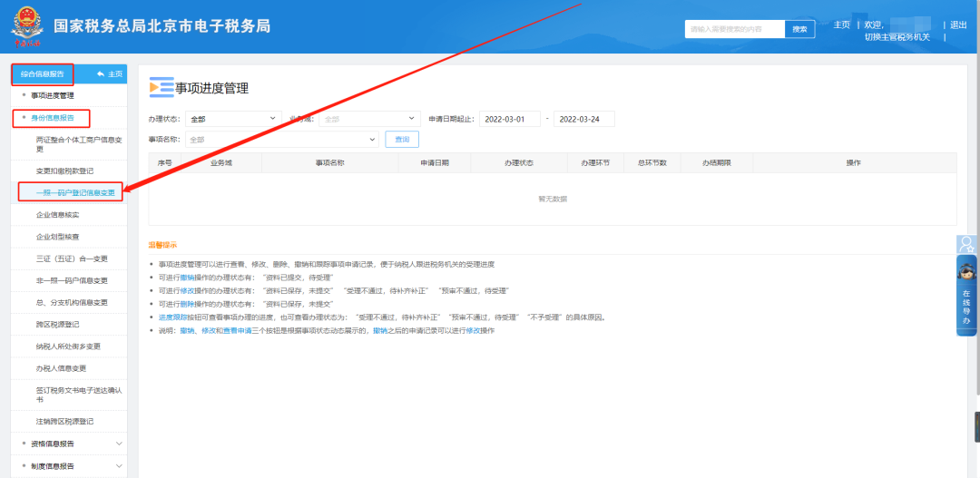Click the 退出 logout link

click(x=958, y=24)
